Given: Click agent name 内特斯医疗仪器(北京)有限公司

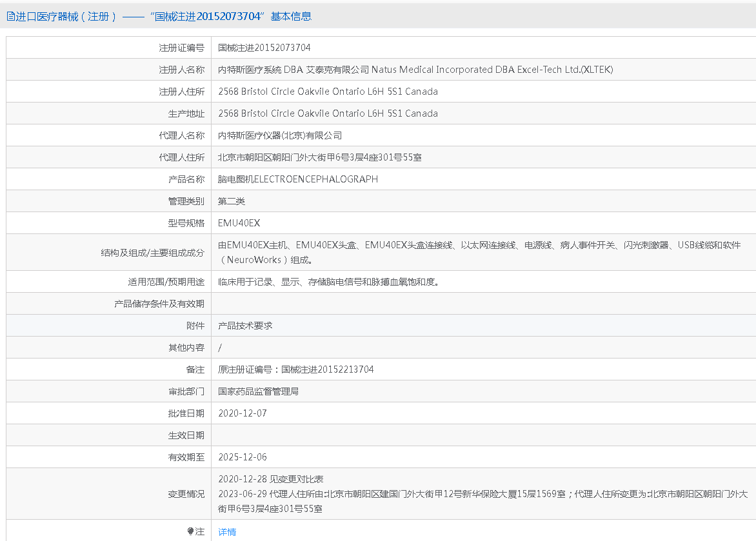Looking at the screenshot, I should 280,135.
